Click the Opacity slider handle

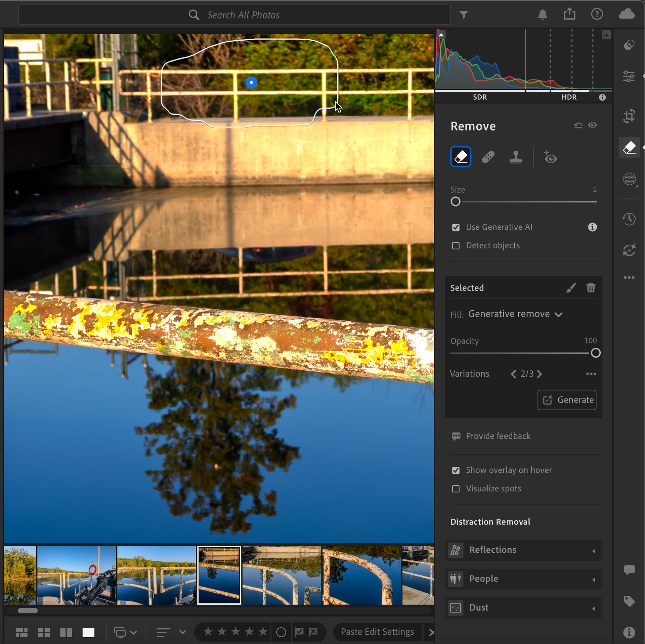[x=595, y=353]
